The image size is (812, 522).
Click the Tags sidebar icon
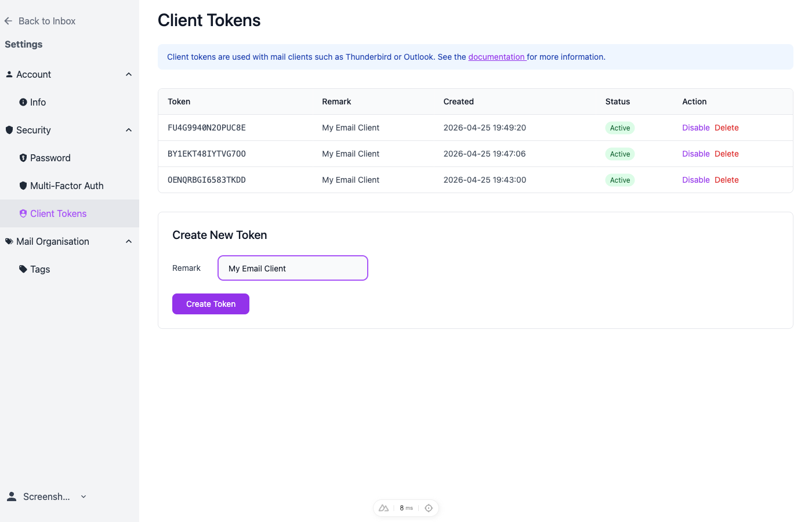click(24, 269)
